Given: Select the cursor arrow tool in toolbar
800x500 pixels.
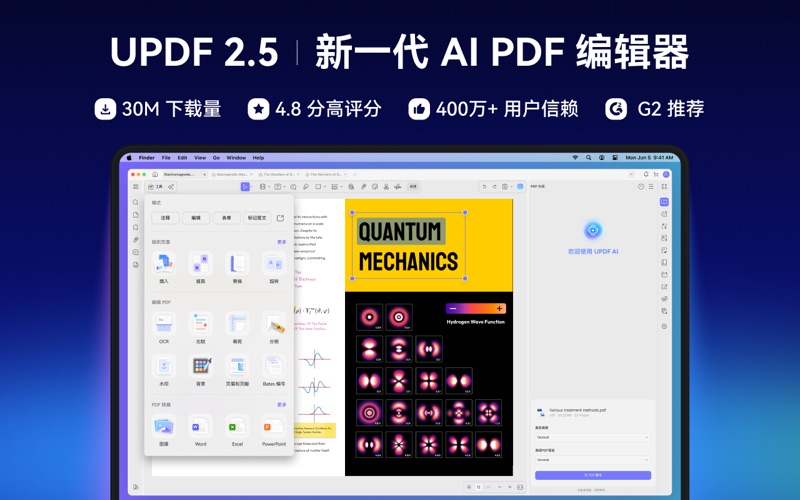Looking at the screenshot, I should point(245,187).
